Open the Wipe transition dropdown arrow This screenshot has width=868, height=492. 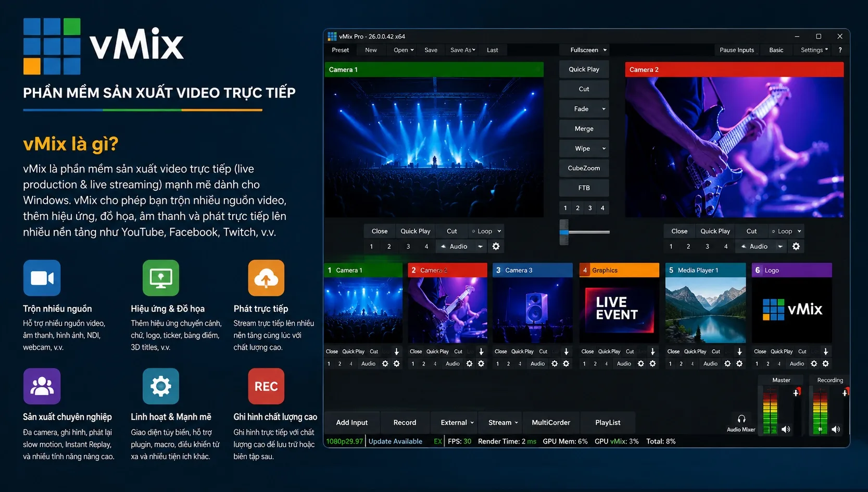pyautogui.click(x=604, y=149)
